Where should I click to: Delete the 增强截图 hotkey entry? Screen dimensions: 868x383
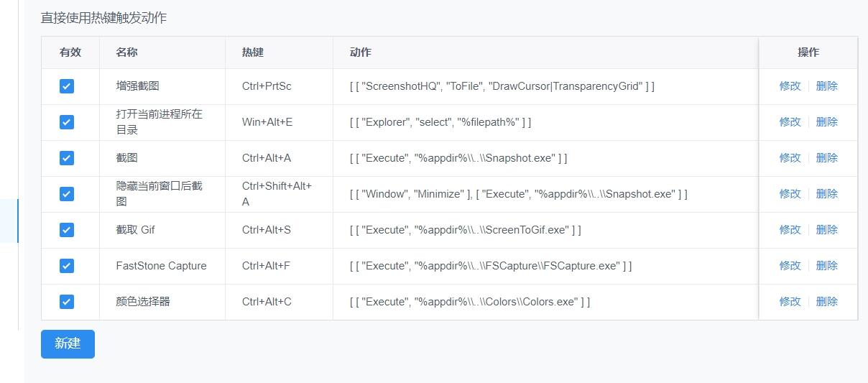pyautogui.click(x=826, y=86)
